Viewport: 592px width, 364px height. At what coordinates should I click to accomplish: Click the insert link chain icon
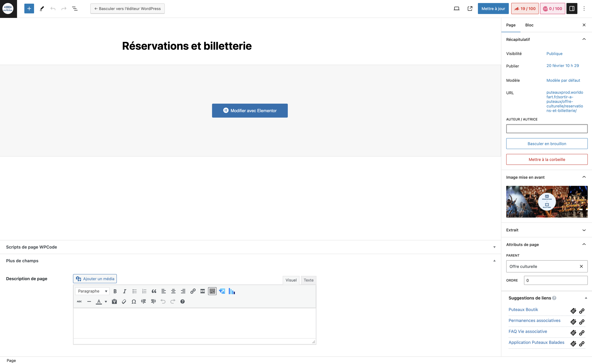(193, 291)
